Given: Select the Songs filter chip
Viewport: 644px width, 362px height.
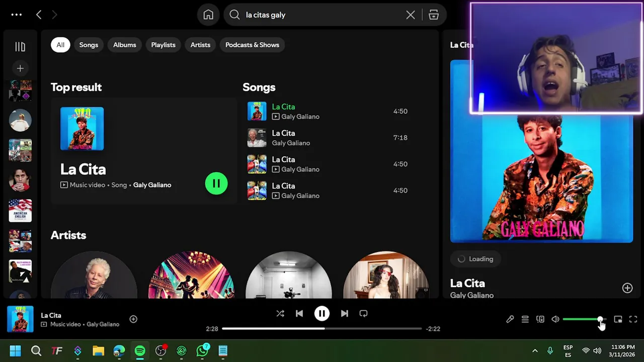Looking at the screenshot, I should tap(89, 45).
